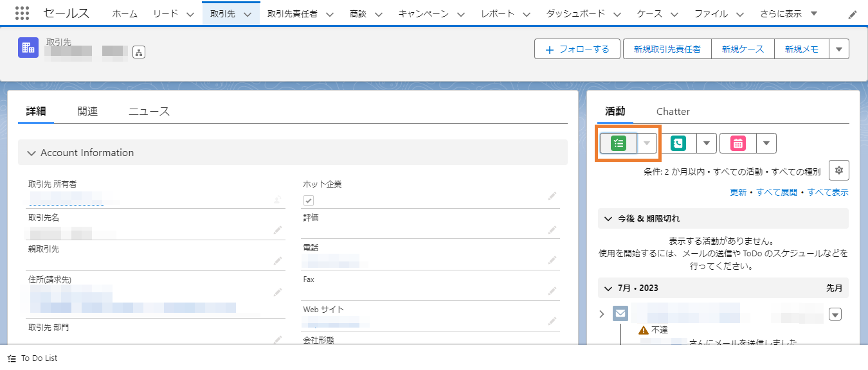Uncheck the ホット企業 checkbox
Image resolution: width=868 pixels, height=370 pixels.
[309, 200]
